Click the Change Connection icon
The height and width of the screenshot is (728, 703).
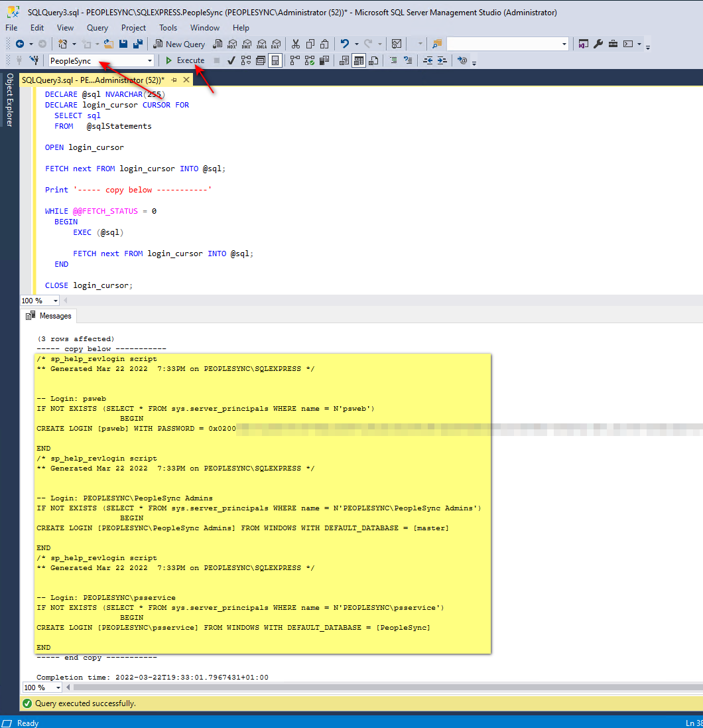coord(34,60)
